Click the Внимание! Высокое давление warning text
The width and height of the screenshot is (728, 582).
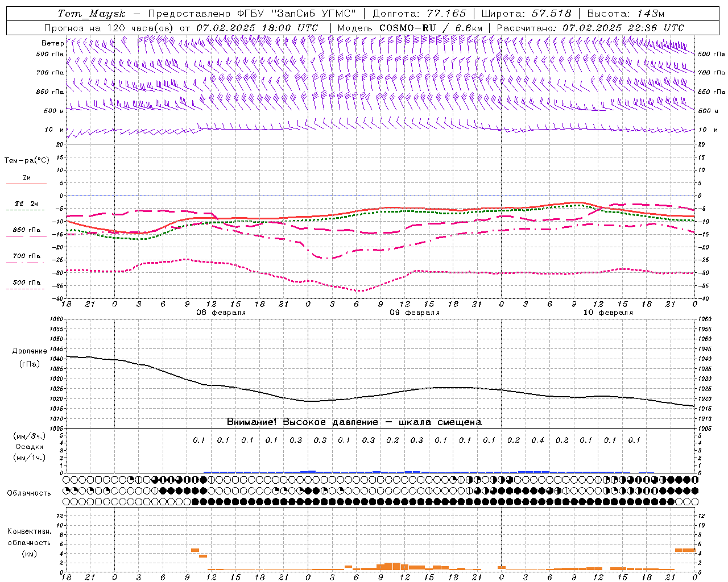(354, 422)
